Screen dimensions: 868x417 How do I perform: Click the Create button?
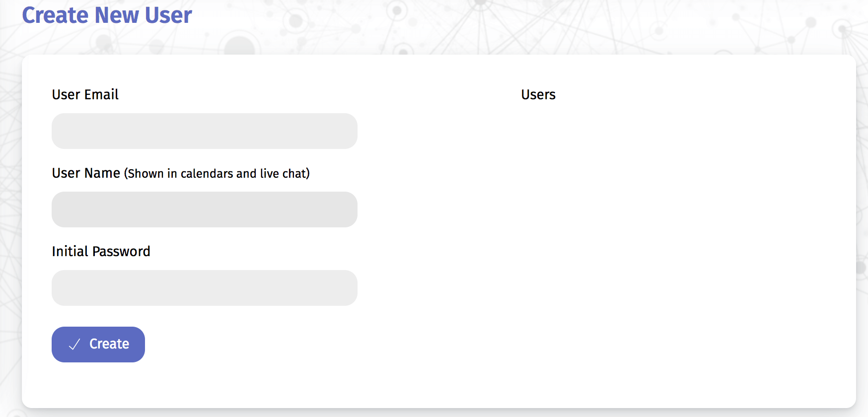(98, 345)
